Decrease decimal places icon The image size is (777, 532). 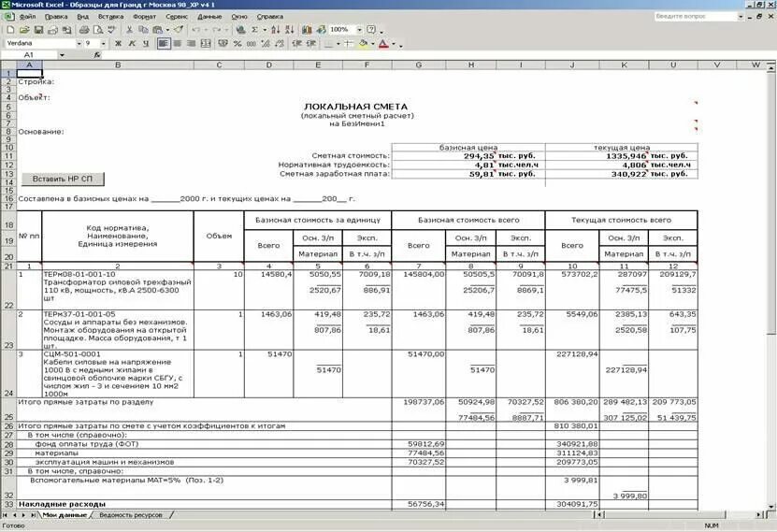[280, 44]
